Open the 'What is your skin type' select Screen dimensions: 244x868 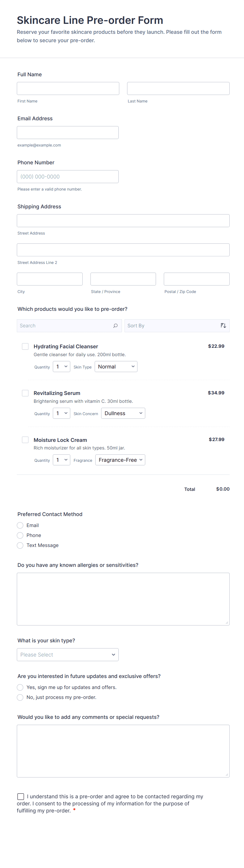67,654
